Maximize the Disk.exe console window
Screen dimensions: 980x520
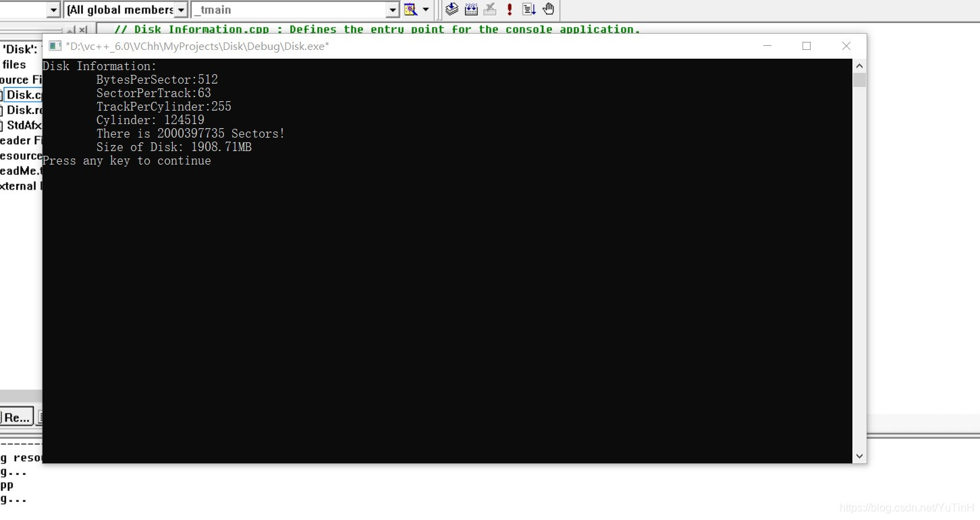click(807, 46)
